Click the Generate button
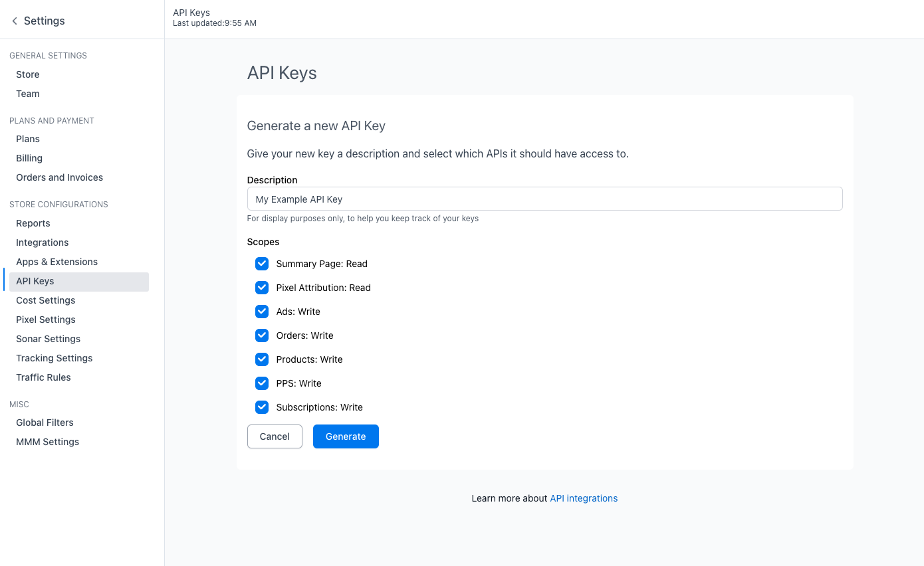This screenshot has width=924, height=566. click(346, 436)
